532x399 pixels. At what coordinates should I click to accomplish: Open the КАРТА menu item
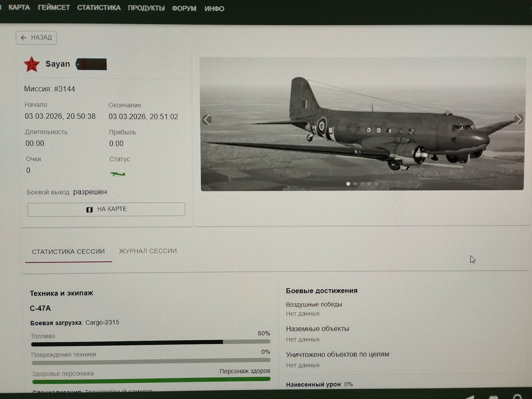pos(19,8)
